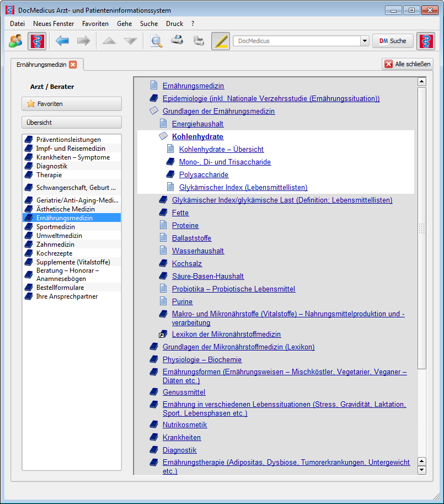Click page icon beside Ballaststoffe

coord(163,238)
